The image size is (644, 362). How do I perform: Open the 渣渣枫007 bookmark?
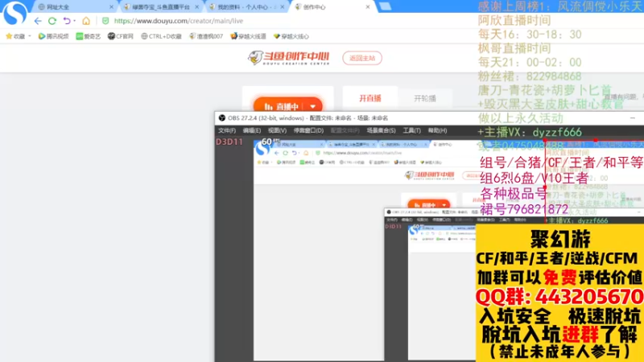coord(206,36)
